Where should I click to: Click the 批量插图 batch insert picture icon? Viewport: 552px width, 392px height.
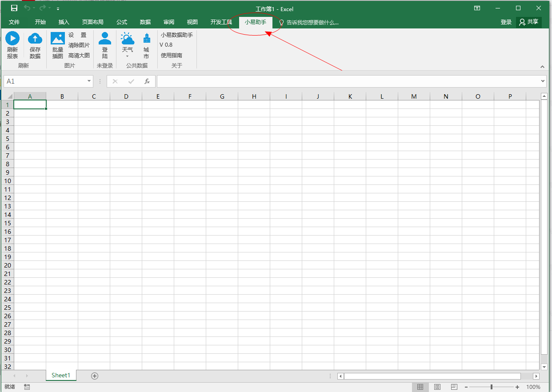click(x=58, y=39)
